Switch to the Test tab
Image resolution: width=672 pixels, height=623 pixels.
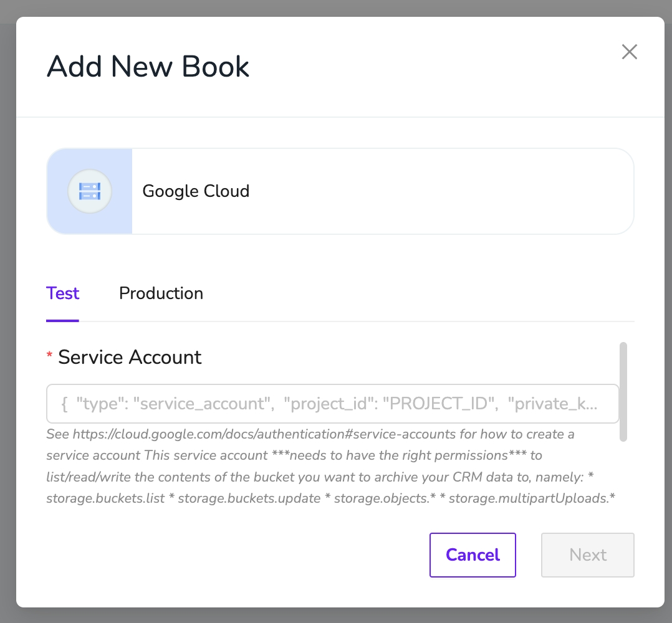(x=62, y=293)
